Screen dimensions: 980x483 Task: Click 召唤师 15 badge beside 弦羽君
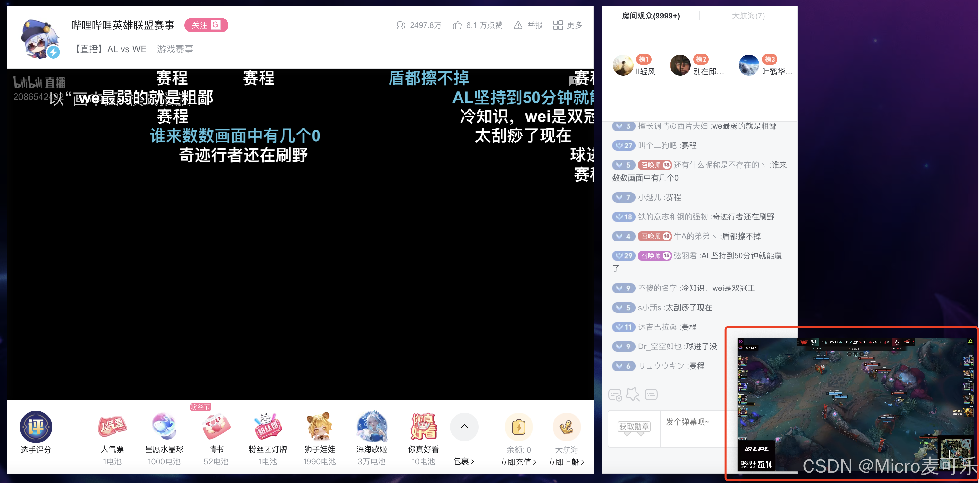coord(654,255)
